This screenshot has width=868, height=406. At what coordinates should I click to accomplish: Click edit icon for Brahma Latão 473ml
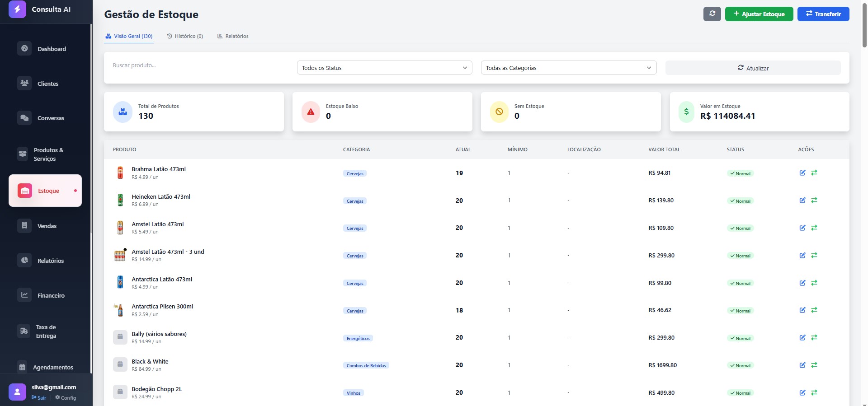coord(802,173)
